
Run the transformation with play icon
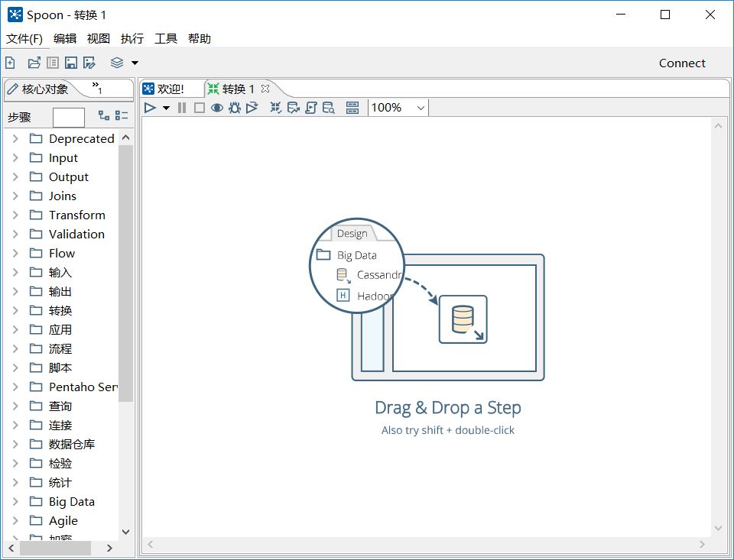[x=151, y=108]
